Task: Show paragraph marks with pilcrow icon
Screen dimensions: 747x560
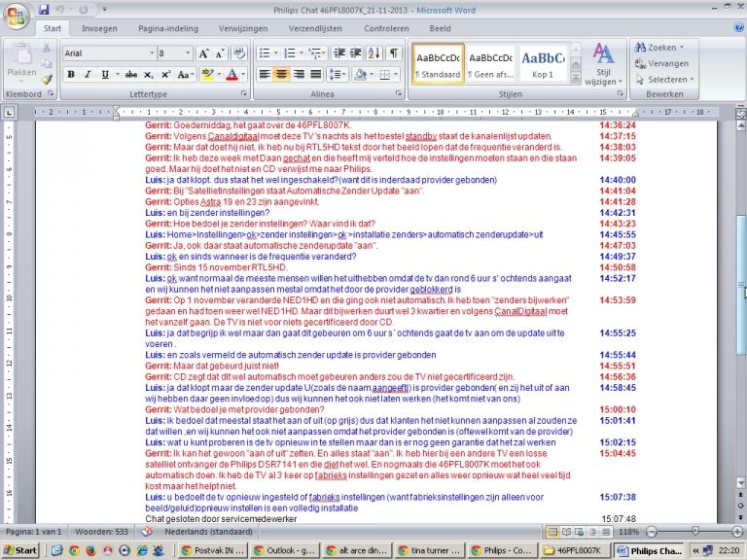Action: pyautogui.click(x=394, y=52)
